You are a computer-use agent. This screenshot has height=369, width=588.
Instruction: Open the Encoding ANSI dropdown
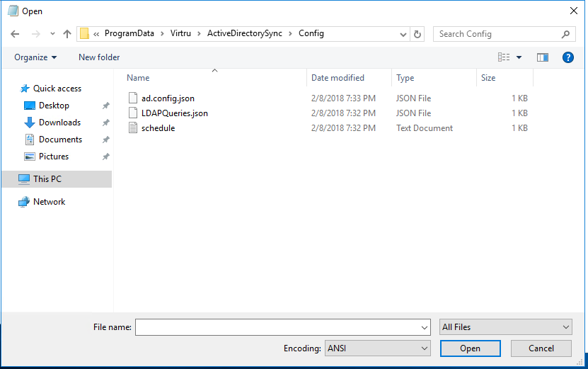coord(377,348)
